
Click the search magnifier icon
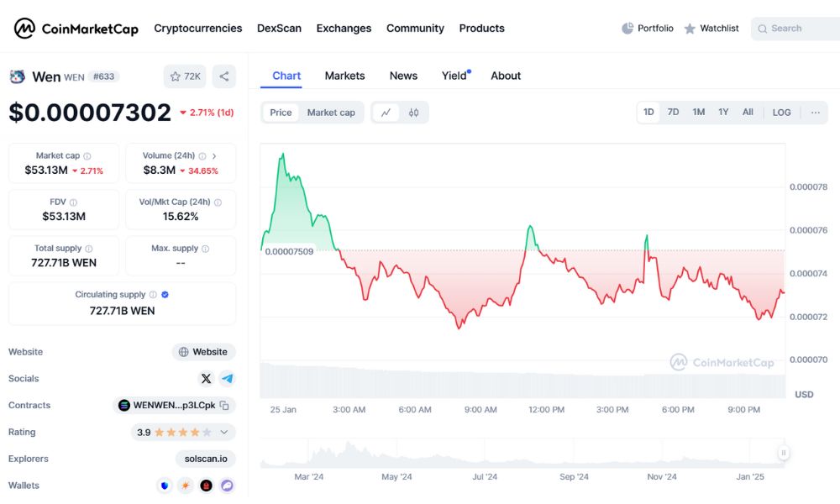(x=763, y=29)
